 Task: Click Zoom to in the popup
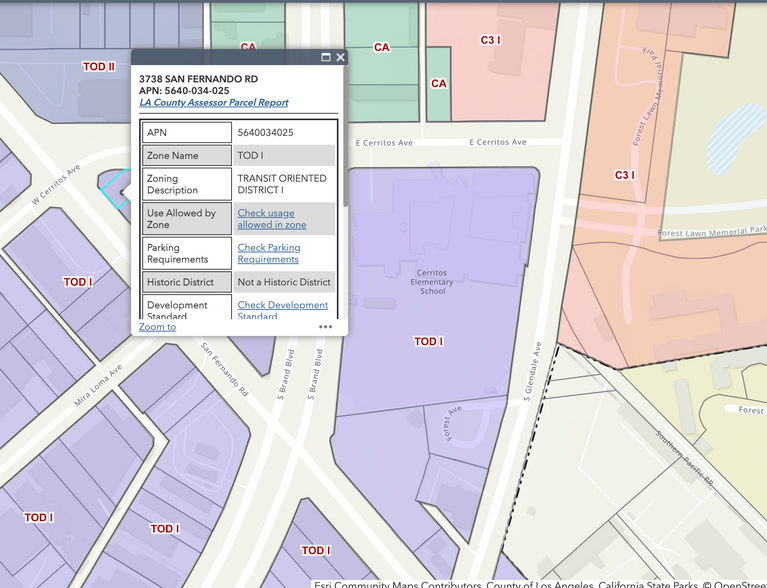[x=157, y=327]
